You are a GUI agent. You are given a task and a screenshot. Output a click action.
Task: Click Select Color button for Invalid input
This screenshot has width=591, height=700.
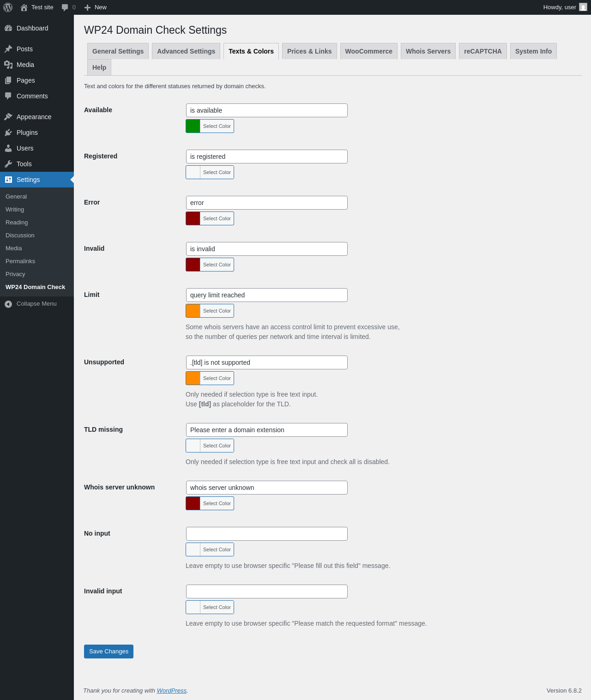point(210,607)
